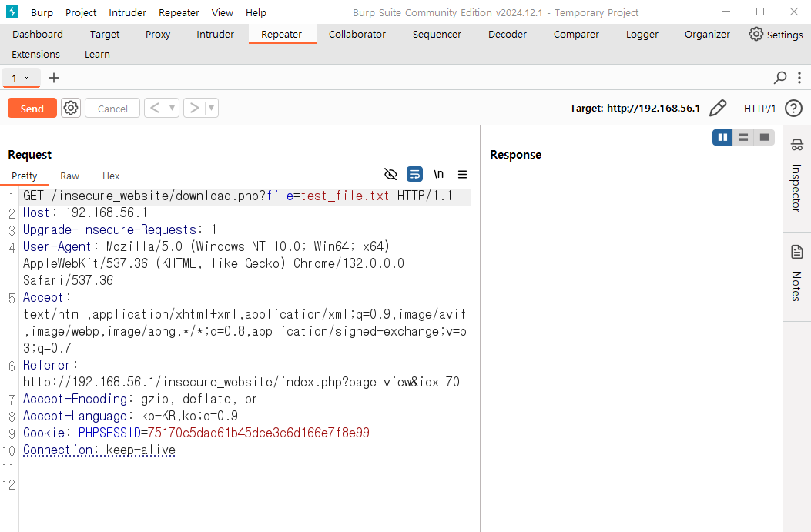Select the Hex request view tab
The width and height of the screenshot is (811, 532).
pos(111,176)
